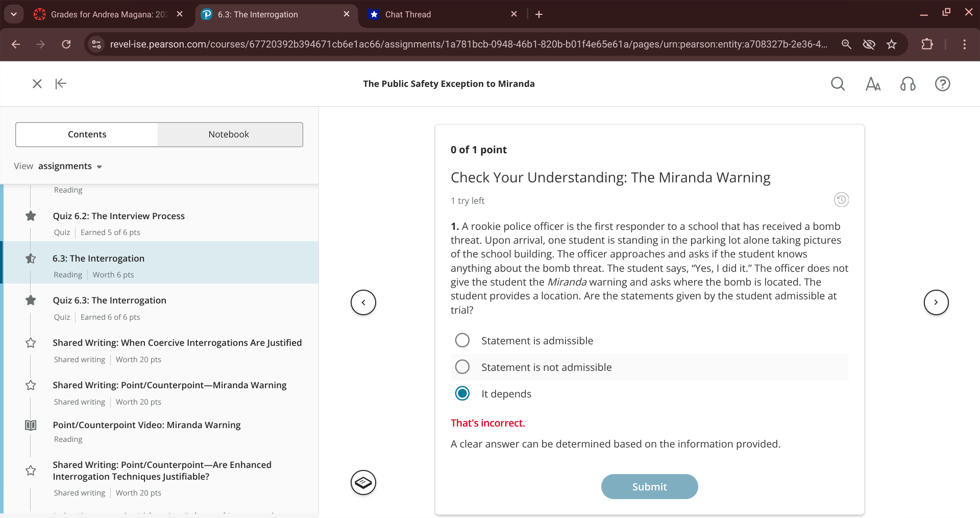Open Quiz 6.2: The Interview Process
This screenshot has height=518, width=980.
[119, 216]
